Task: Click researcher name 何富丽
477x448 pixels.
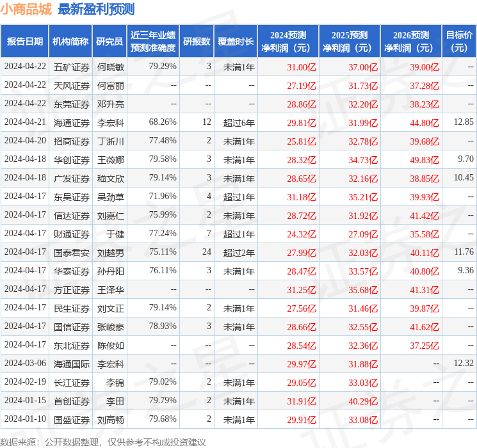Action: pyautogui.click(x=111, y=86)
